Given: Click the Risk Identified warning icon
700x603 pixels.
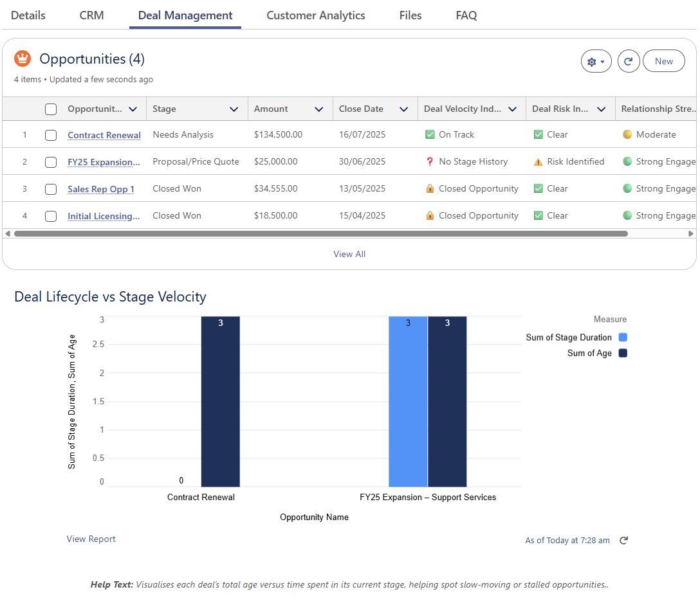Looking at the screenshot, I should click(x=538, y=162).
